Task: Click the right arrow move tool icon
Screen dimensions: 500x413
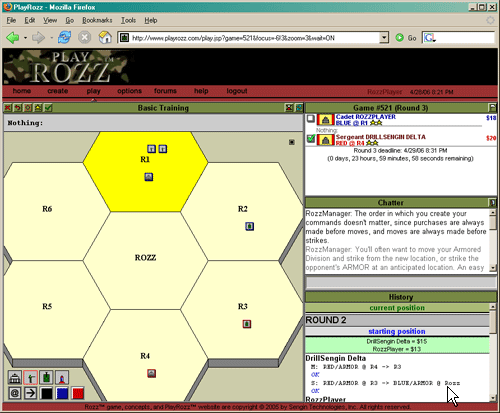Action: (31, 393)
